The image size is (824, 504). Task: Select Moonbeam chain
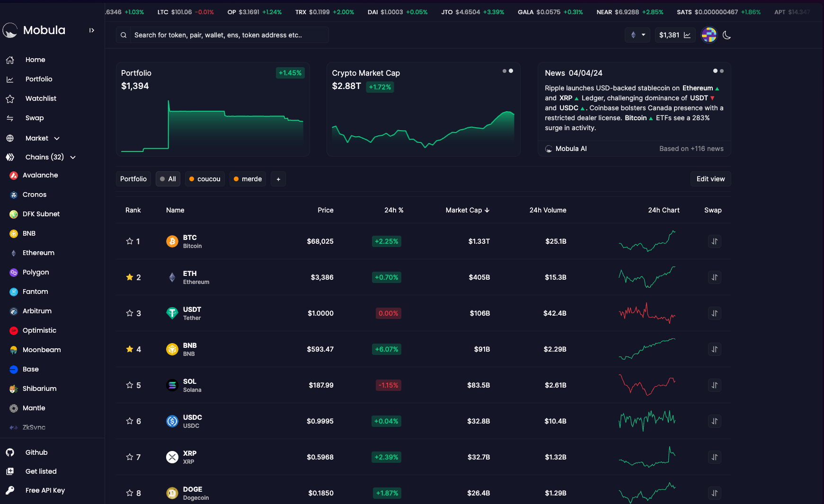[x=42, y=350]
